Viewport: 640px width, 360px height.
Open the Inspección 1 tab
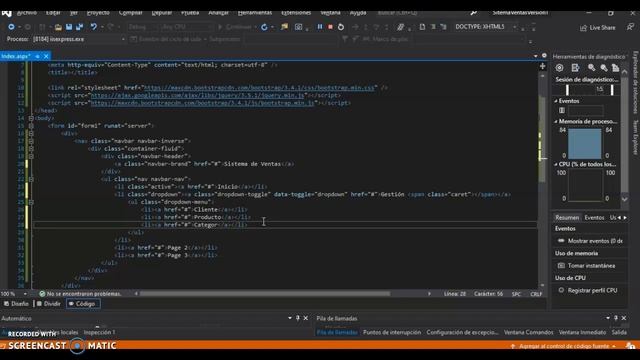click(x=99, y=332)
